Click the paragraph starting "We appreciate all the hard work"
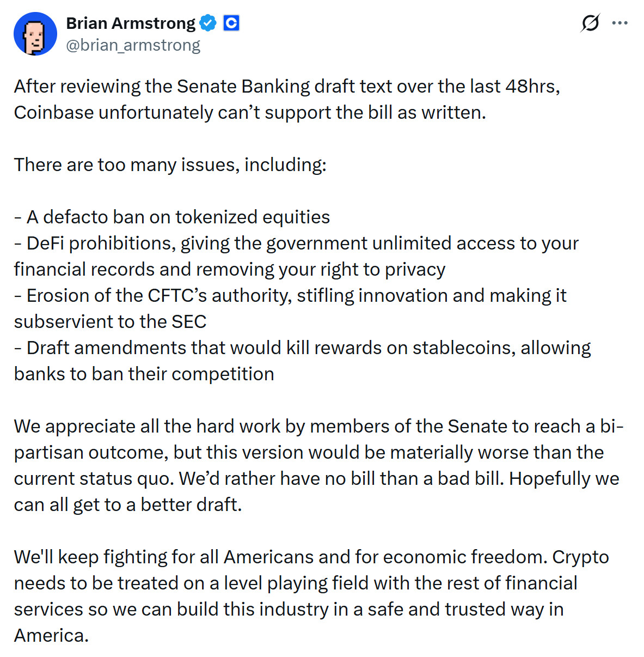The height and width of the screenshot is (657, 644). [x=318, y=465]
